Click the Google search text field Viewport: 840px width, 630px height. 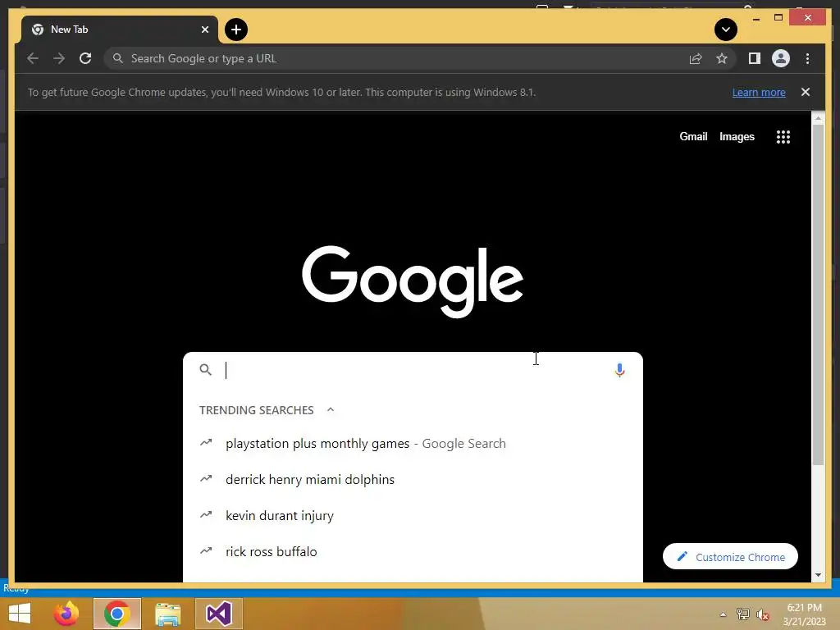[413, 370]
